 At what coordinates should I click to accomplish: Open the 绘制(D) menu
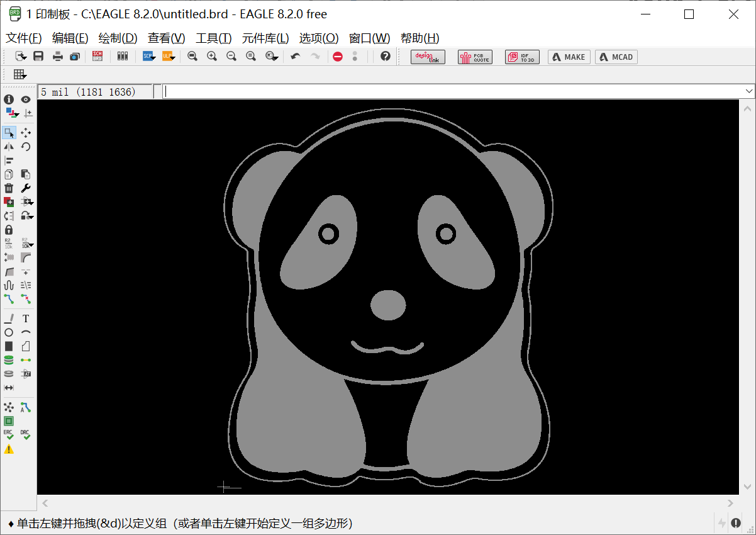[118, 38]
